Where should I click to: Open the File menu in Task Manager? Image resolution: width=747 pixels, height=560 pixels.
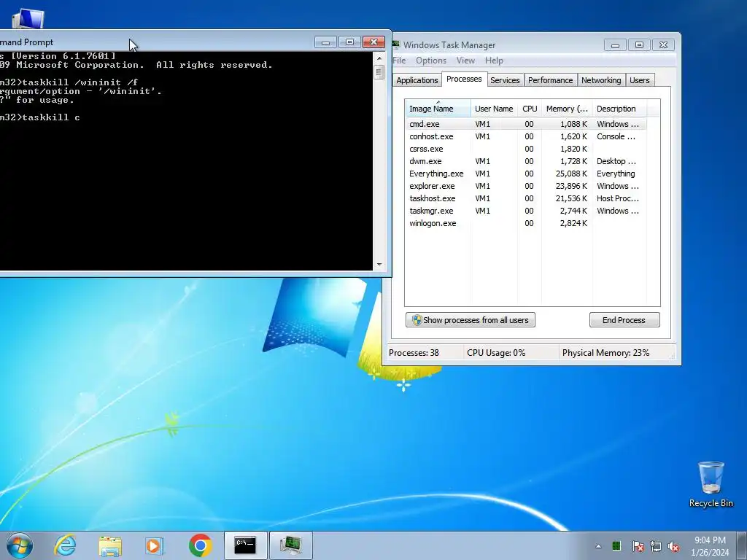pos(399,61)
